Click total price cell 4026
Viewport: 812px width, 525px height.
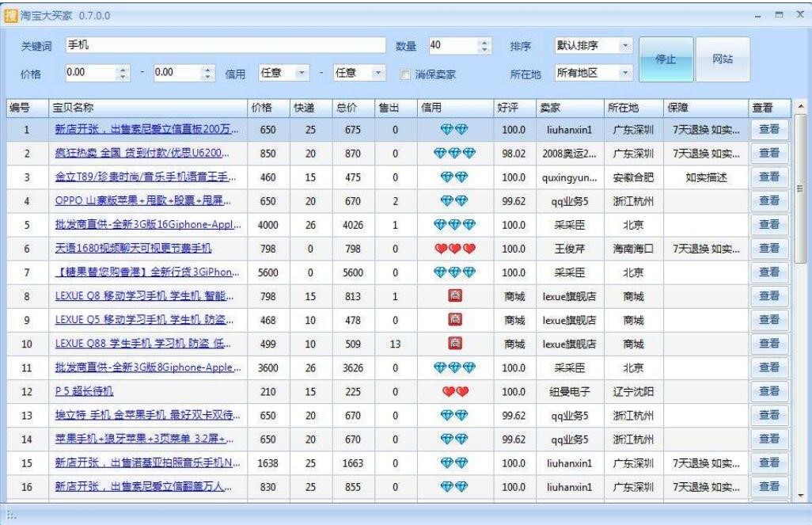(x=353, y=225)
